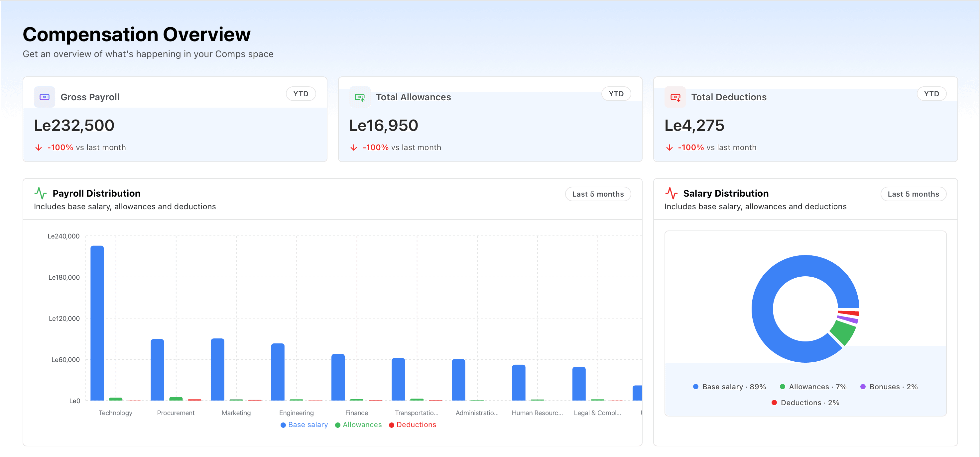This screenshot has width=980, height=457.
Task: Open the YTD selector on Total Deductions card
Action: tap(931, 94)
